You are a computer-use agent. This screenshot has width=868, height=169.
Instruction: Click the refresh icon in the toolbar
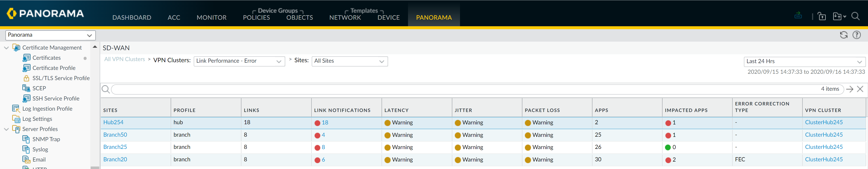point(843,35)
